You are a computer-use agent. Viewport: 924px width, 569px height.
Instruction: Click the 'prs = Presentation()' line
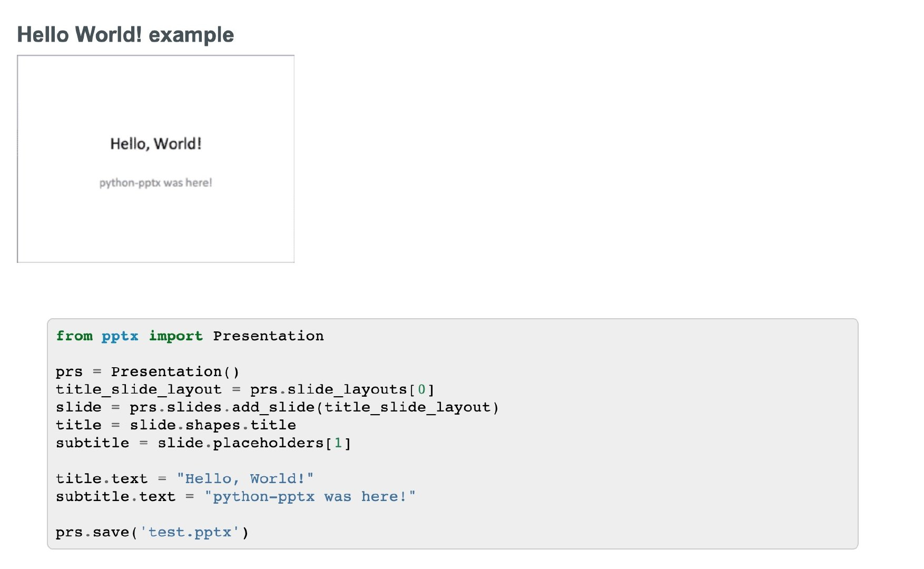coord(148,372)
